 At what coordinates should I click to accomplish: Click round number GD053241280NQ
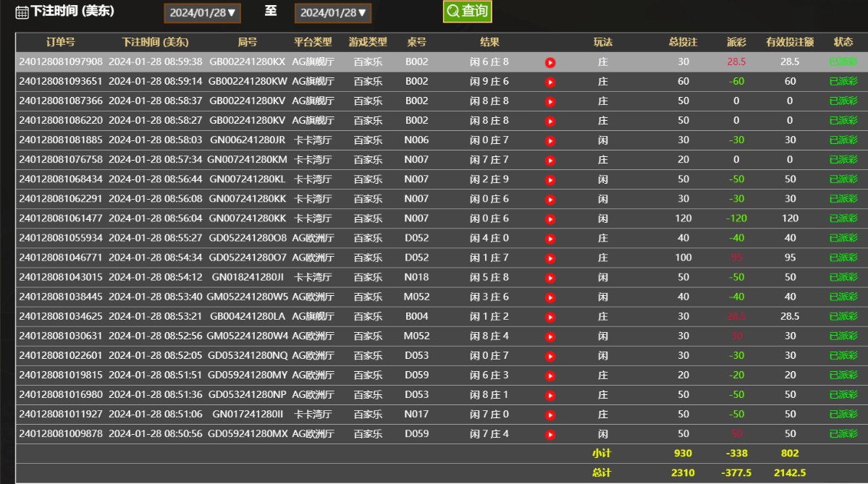coord(248,355)
